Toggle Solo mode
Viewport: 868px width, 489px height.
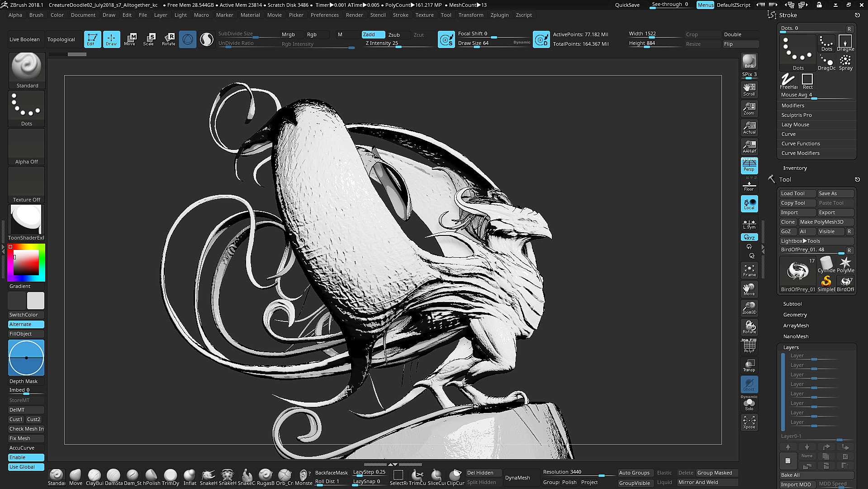click(749, 404)
